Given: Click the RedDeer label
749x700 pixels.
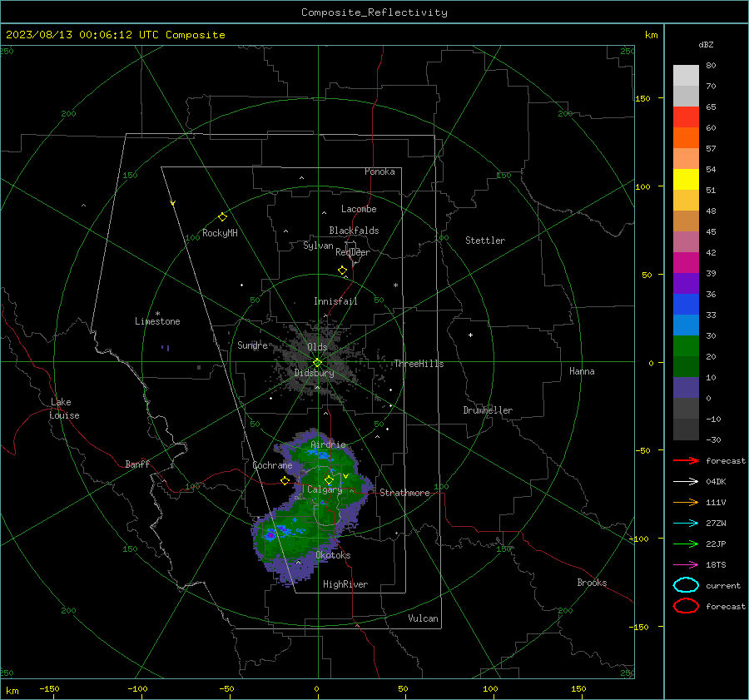Looking at the screenshot, I should pos(353,252).
